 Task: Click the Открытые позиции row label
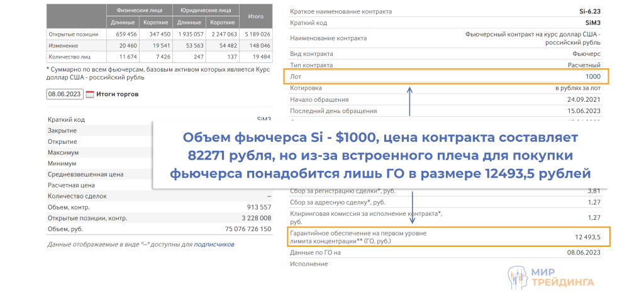pos(69,34)
